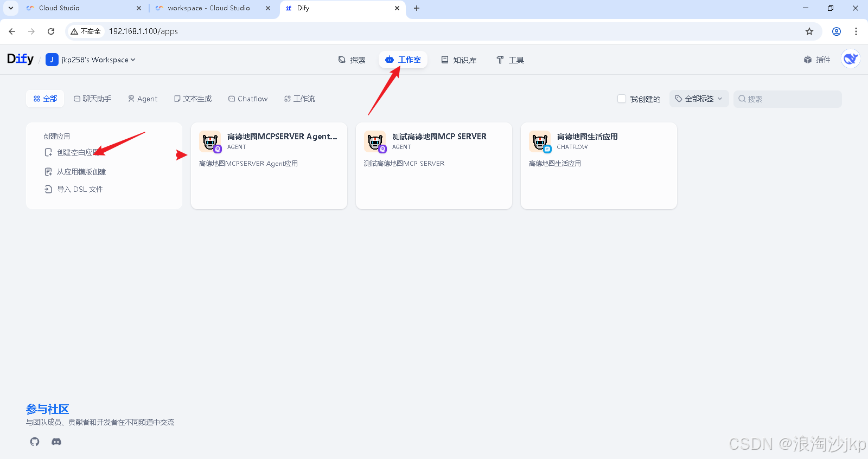
Task: Switch to the workspace - Cloud Studio tab
Action: point(212,8)
